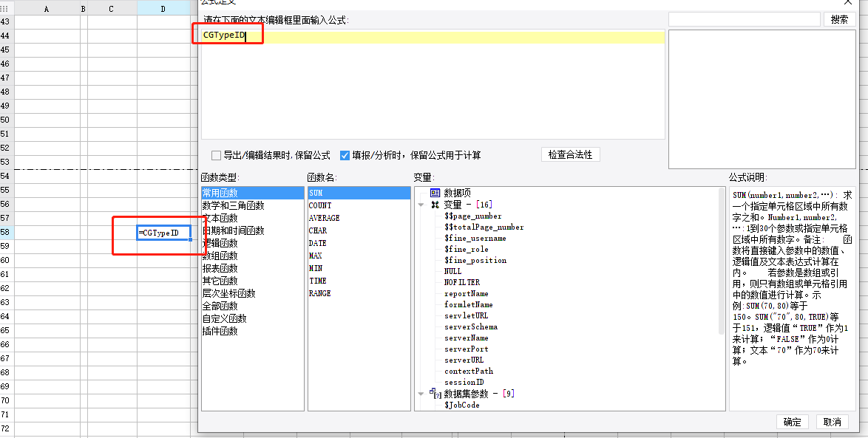This screenshot has width=868, height=438.
Task: Enable 导出/编辑结果时,保留公式 checkbox
Action: point(217,155)
